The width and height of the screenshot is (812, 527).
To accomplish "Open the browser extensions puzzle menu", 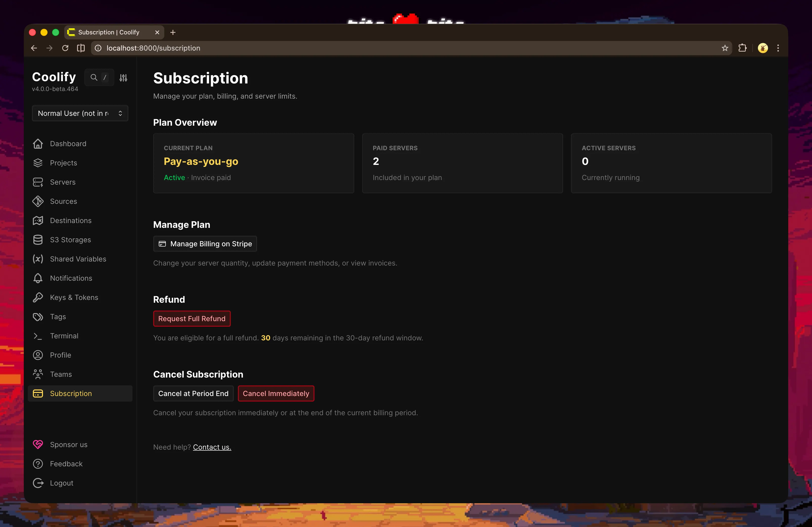I will coord(742,48).
